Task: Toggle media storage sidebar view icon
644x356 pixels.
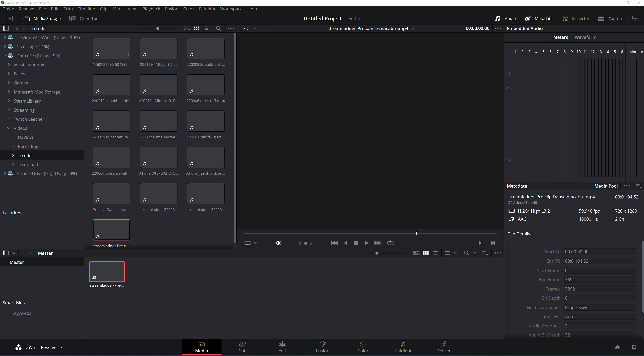Action: click(6, 28)
